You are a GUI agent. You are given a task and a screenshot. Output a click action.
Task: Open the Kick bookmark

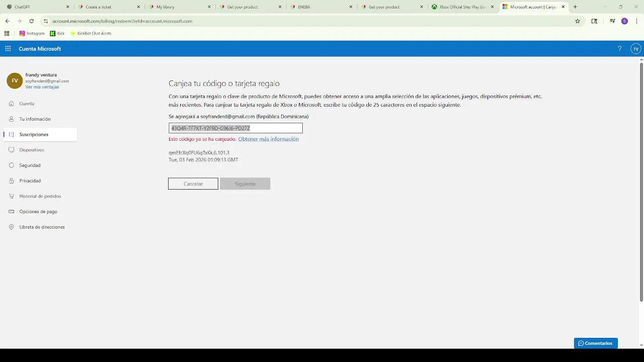57,33
